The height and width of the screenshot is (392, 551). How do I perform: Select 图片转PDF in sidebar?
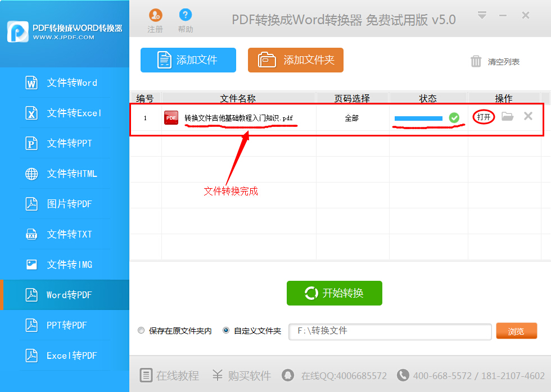click(x=65, y=204)
